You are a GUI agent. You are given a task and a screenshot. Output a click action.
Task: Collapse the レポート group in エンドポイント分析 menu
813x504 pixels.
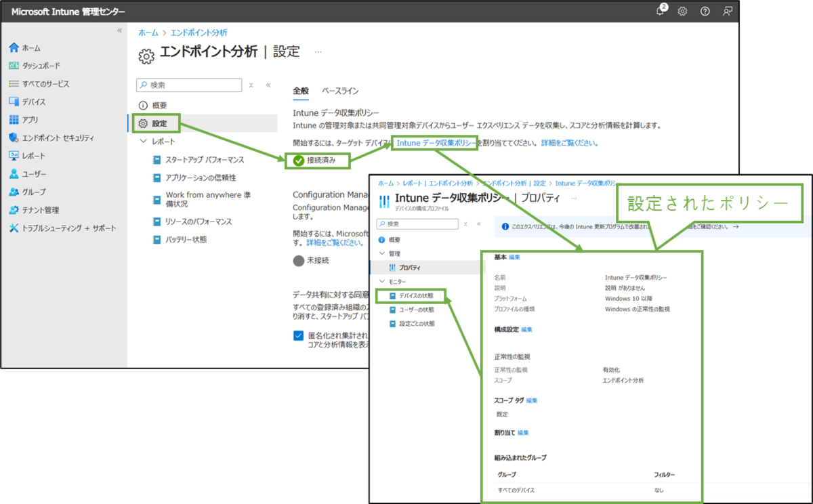(x=143, y=142)
